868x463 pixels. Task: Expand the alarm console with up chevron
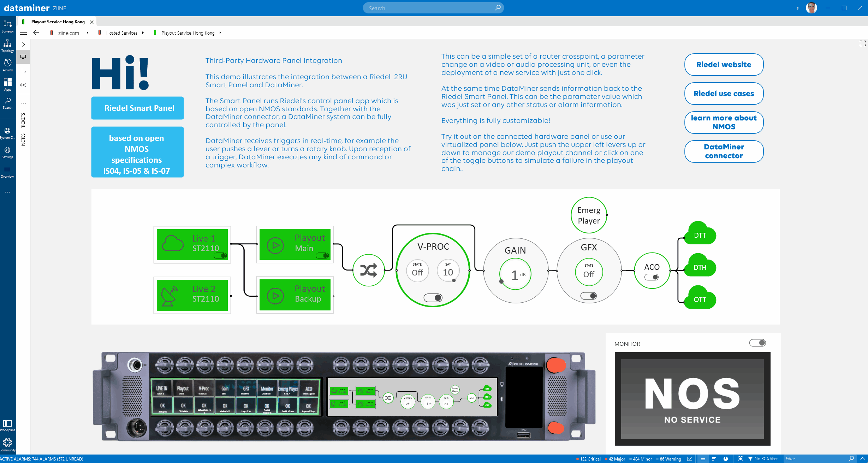(x=863, y=459)
